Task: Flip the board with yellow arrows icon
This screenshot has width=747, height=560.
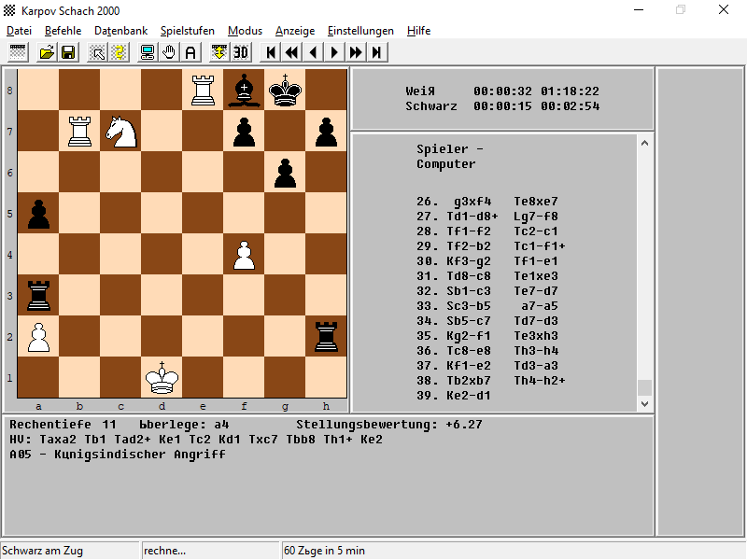Action: coord(219,52)
